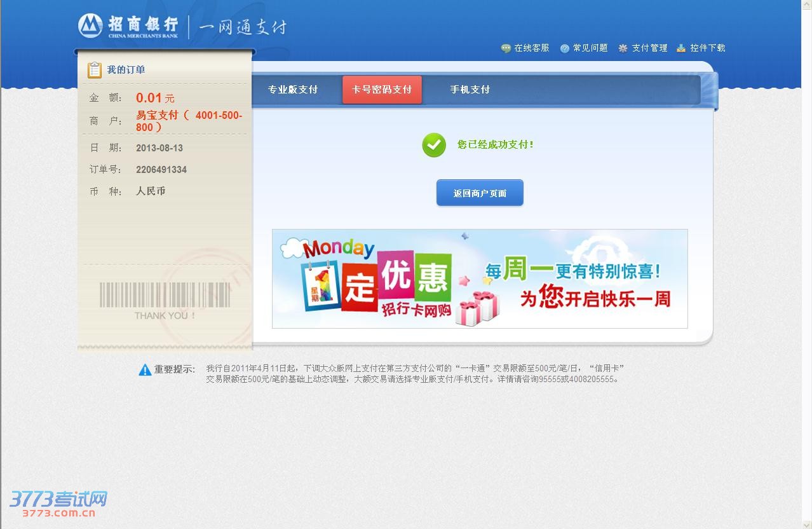This screenshot has height=529, width=812.
Task: Open the 常见问题 link
Action: 590,48
